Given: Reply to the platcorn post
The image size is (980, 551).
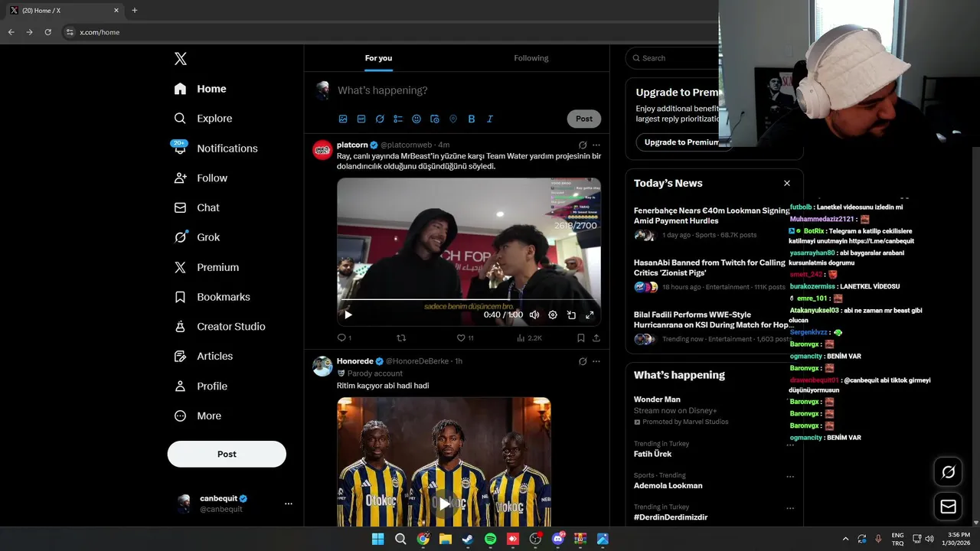Looking at the screenshot, I should tap(342, 337).
